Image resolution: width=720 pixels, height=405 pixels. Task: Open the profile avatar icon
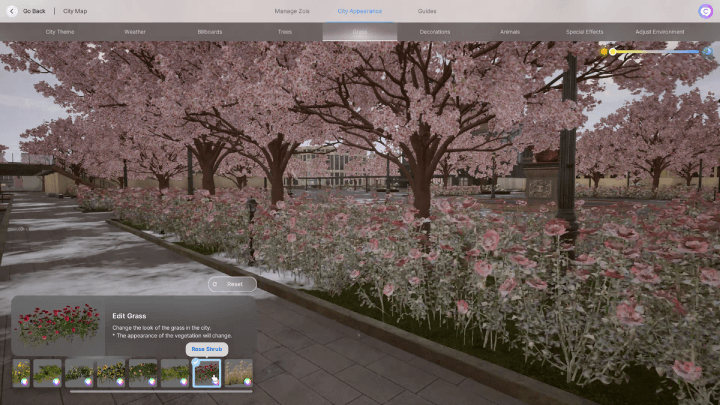pos(706,11)
